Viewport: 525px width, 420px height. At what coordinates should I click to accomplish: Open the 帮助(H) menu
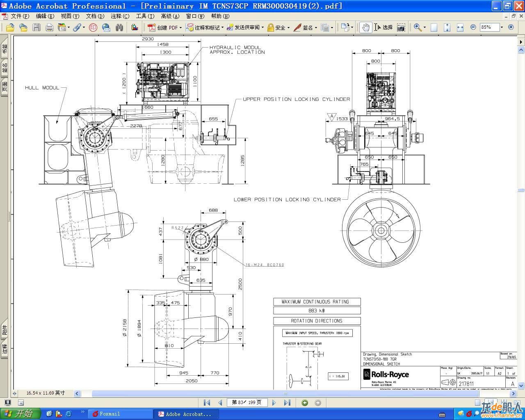click(220, 16)
